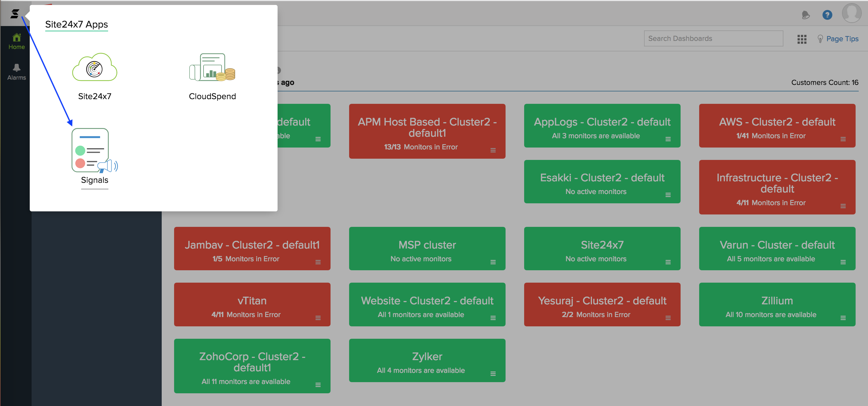Select the vTitan customer card
Image resolution: width=868 pixels, height=406 pixels.
(x=252, y=304)
